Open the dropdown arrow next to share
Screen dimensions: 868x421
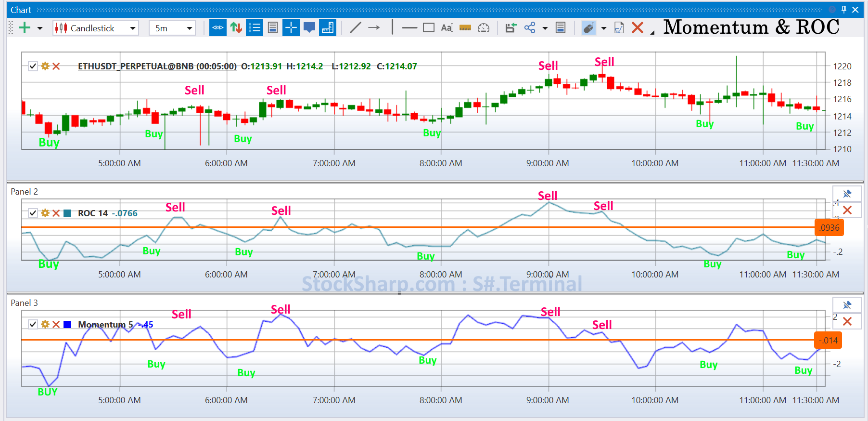(545, 28)
